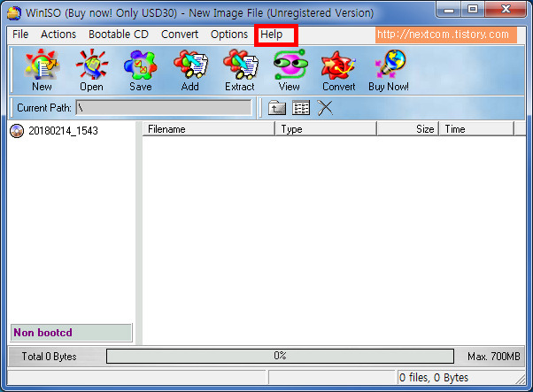The height and width of the screenshot is (392, 533).
Task: Click the WinISO title bar app icon
Action: [14, 13]
